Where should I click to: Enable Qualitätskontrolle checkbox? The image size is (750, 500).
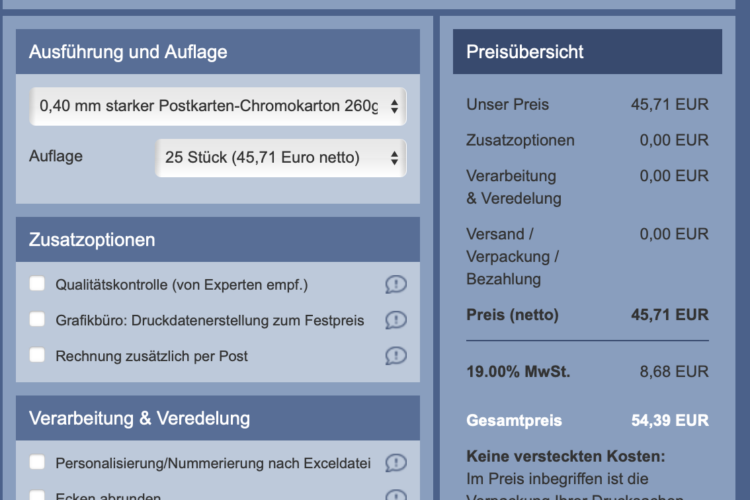37,285
